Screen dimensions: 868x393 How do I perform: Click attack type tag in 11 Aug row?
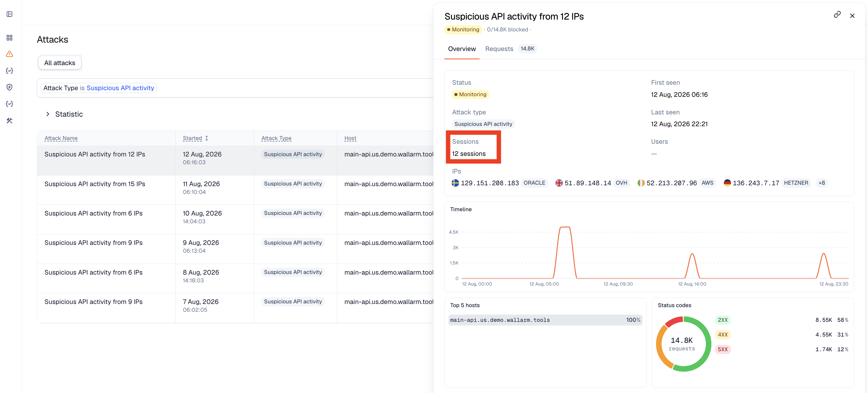coord(293,184)
